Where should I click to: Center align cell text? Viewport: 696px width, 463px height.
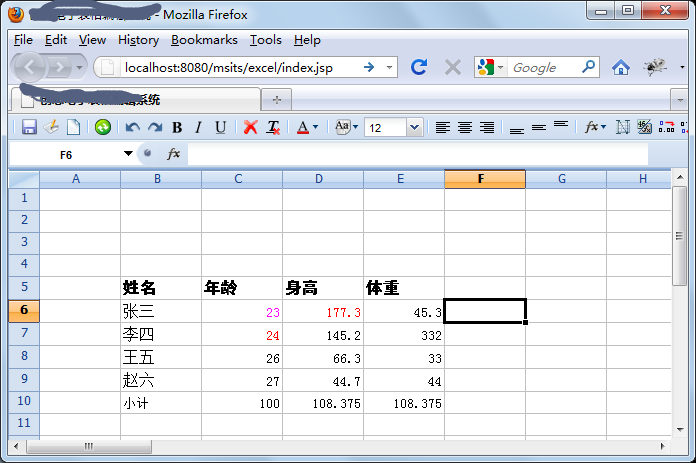[x=465, y=128]
